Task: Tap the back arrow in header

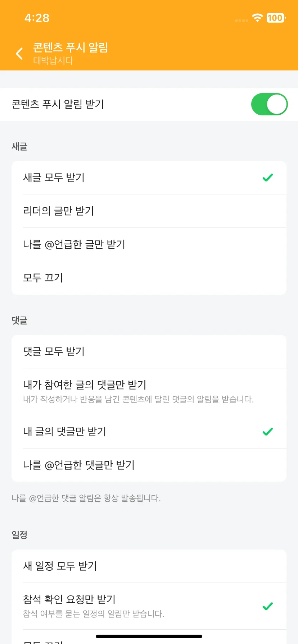Action: pyautogui.click(x=19, y=53)
